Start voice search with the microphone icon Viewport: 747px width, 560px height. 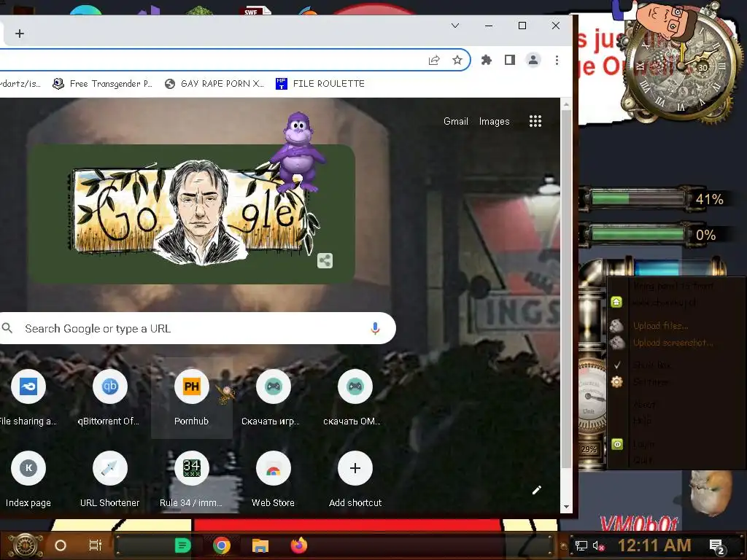coord(376,329)
